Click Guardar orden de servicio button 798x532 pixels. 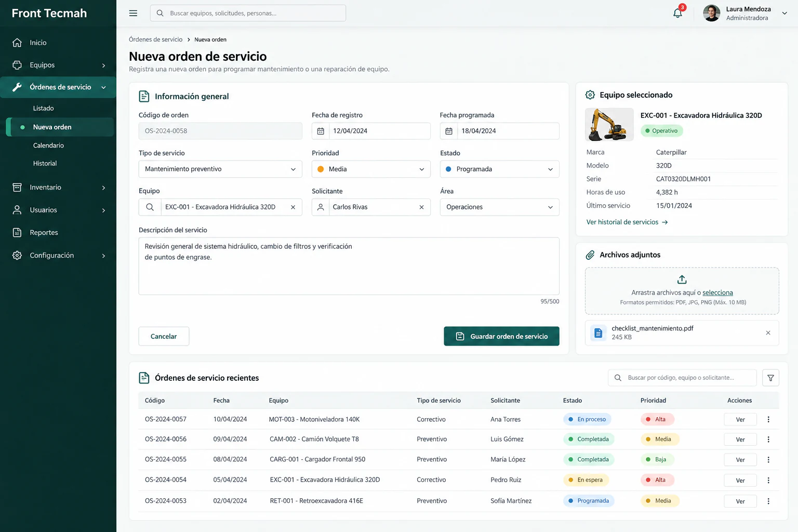coord(501,336)
